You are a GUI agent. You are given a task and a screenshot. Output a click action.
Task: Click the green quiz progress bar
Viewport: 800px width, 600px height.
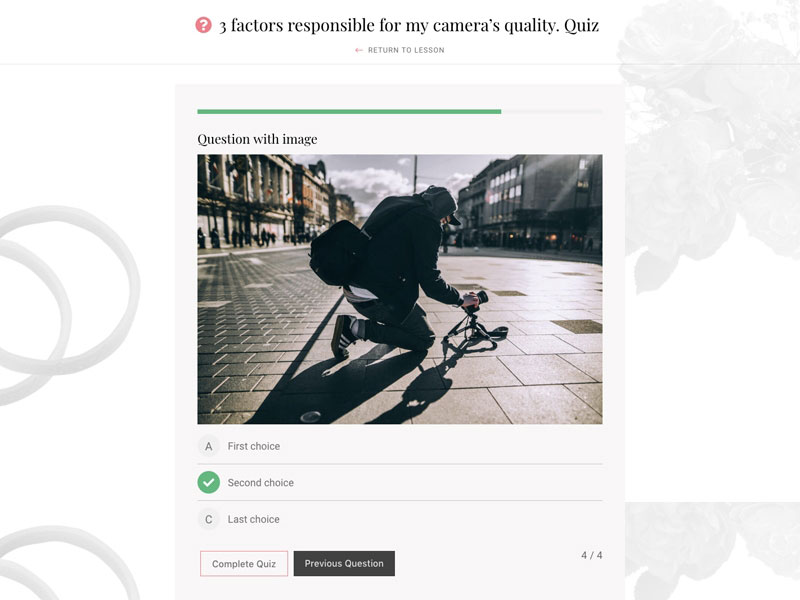349,111
